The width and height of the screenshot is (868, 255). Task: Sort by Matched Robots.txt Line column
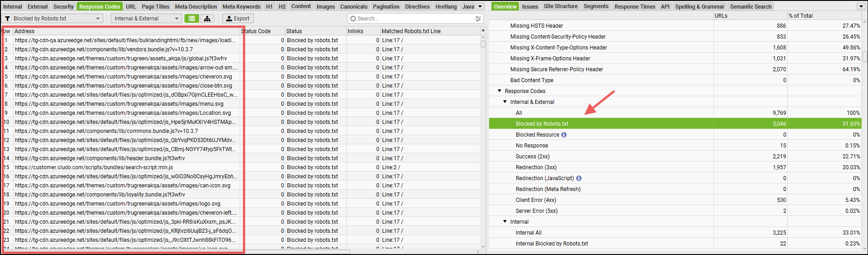pos(430,31)
